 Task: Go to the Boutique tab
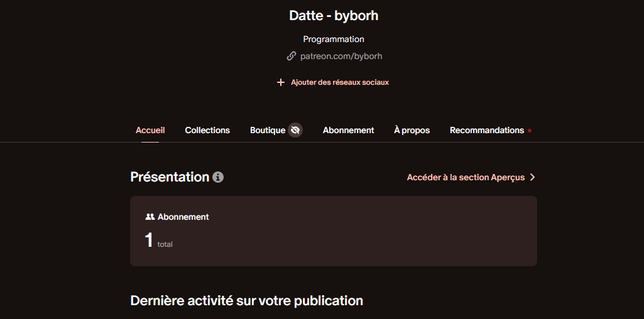(268, 130)
